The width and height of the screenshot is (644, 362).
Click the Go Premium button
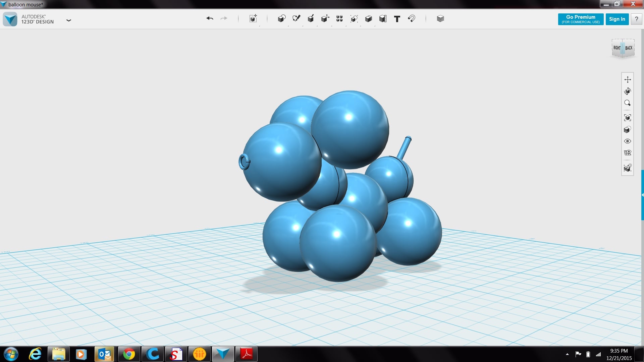click(581, 19)
